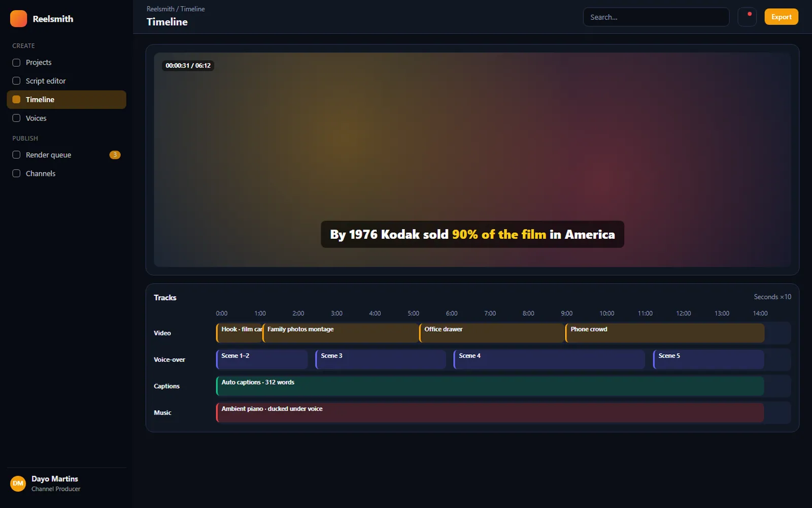Click the Captions track label
Screen dimensions: 812x508
pyautogui.click(x=166, y=386)
